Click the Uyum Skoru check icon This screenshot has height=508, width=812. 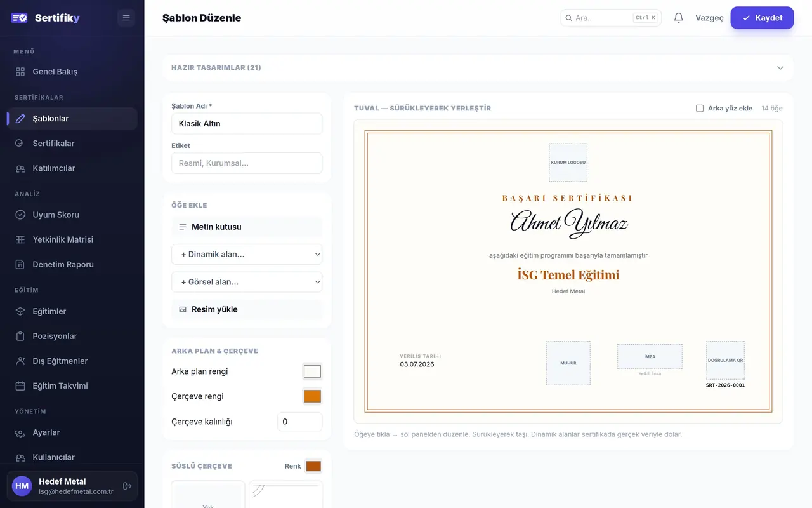pos(20,215)
